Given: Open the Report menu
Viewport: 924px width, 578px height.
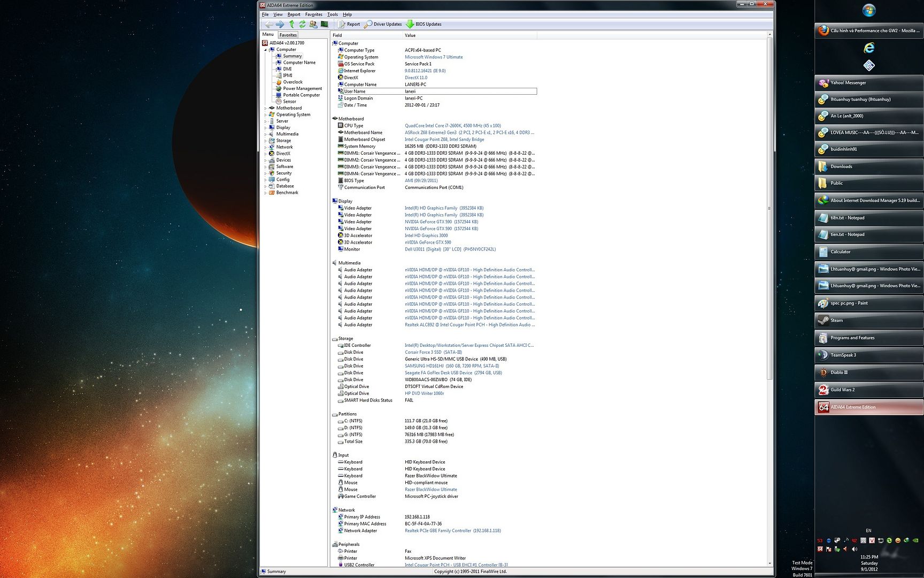Looking at the screenshot, I should pos(294,14).
